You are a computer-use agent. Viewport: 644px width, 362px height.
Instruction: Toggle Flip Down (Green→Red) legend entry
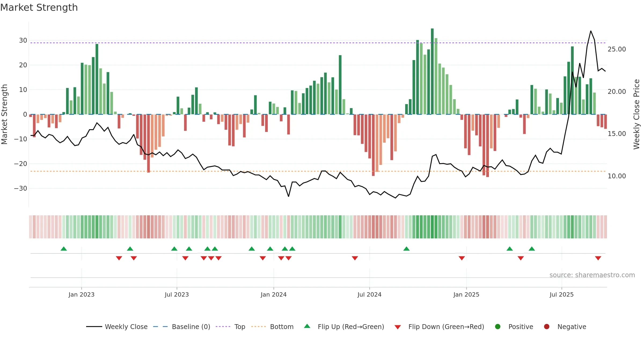pyautogui.click(x=439, y=327)
